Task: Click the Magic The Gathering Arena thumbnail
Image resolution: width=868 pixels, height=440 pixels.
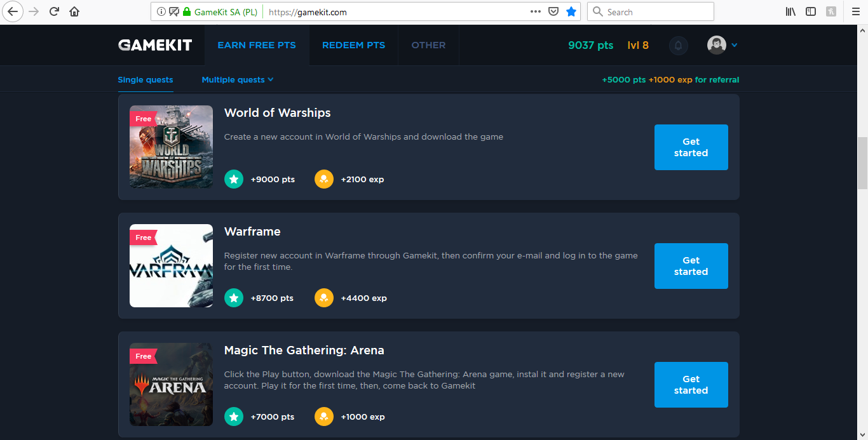Action: [172, 385]
